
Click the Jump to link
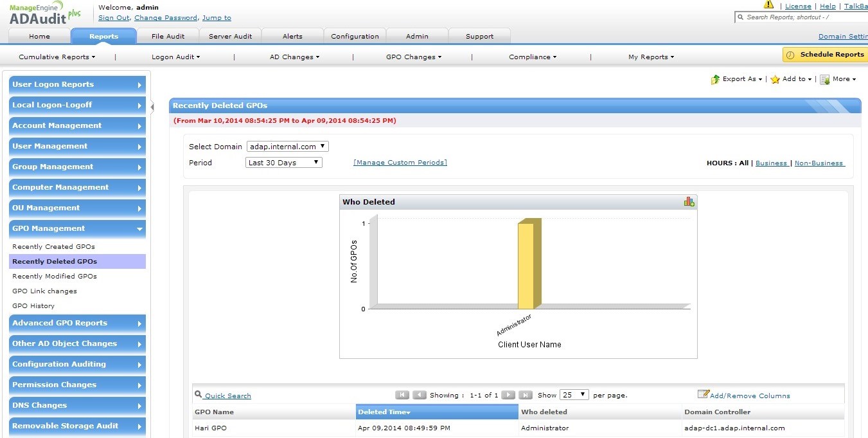tap(217, 18)
